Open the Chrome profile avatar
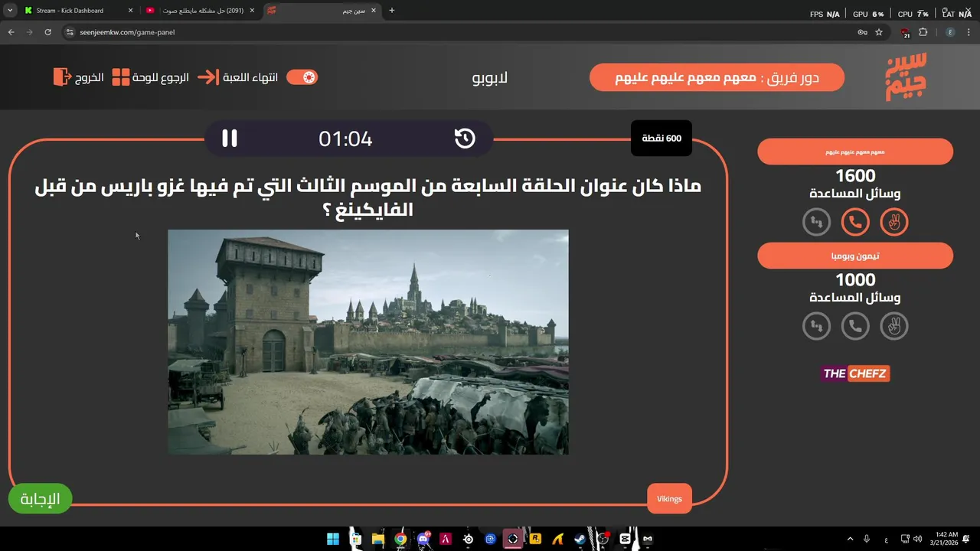 point(950,32)
